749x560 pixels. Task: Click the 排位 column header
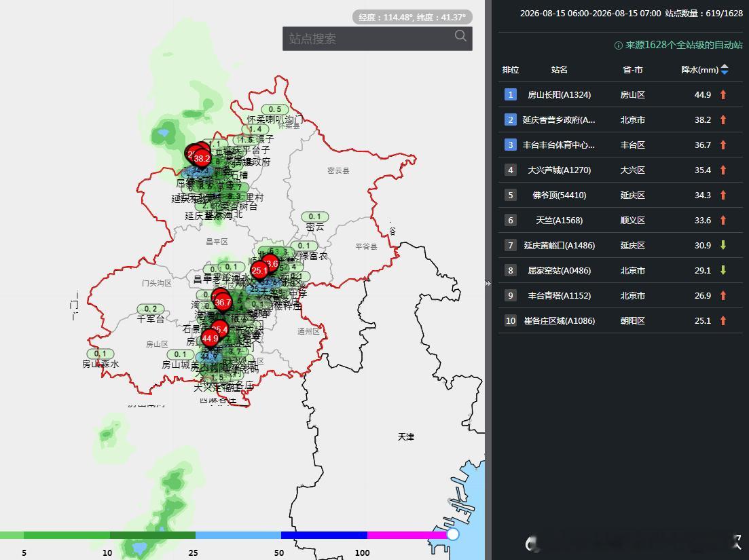coord(510,70)
